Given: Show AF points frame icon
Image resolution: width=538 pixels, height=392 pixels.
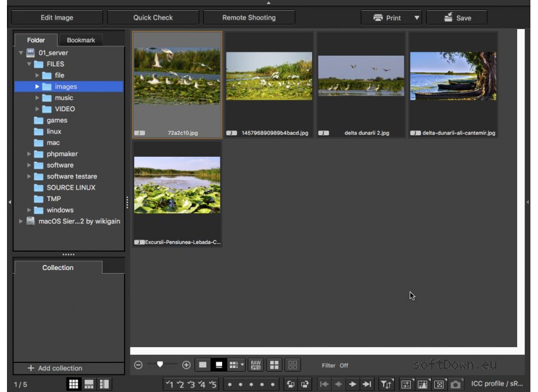Looking at the screenshot, I should [x=439, y=384].
